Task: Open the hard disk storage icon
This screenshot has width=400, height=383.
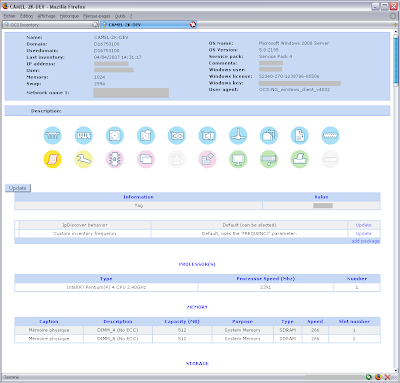Action: click(x=115, y=135)
